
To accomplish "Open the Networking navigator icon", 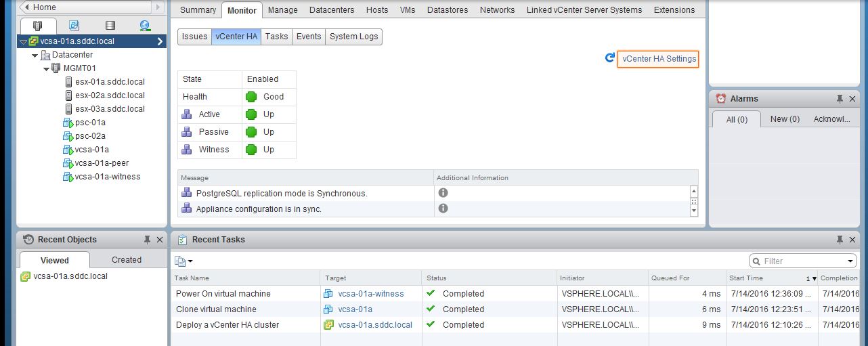I will click(145, 26).
